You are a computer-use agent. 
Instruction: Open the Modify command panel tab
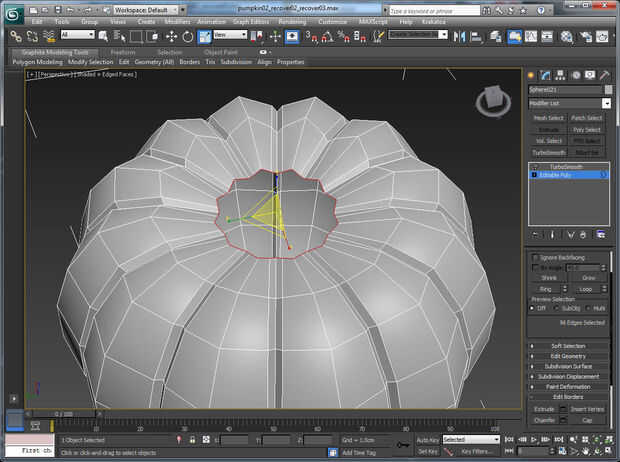[544, 75]
